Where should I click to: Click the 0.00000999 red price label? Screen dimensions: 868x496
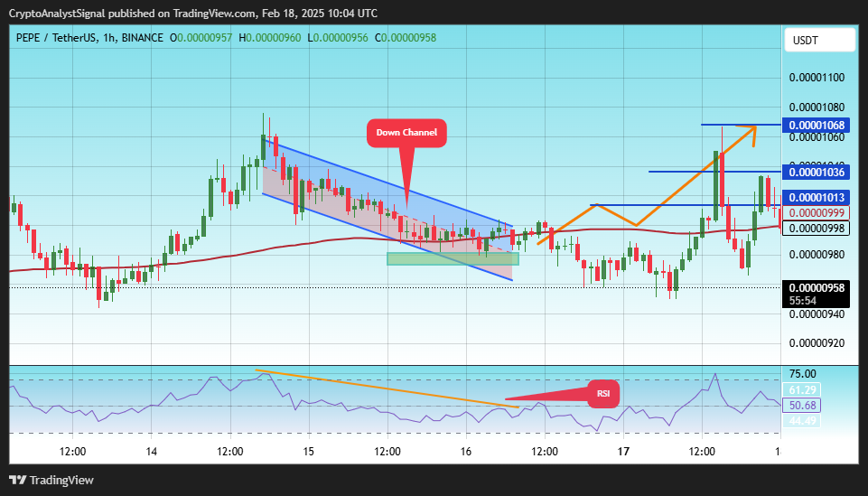(817, 213)
